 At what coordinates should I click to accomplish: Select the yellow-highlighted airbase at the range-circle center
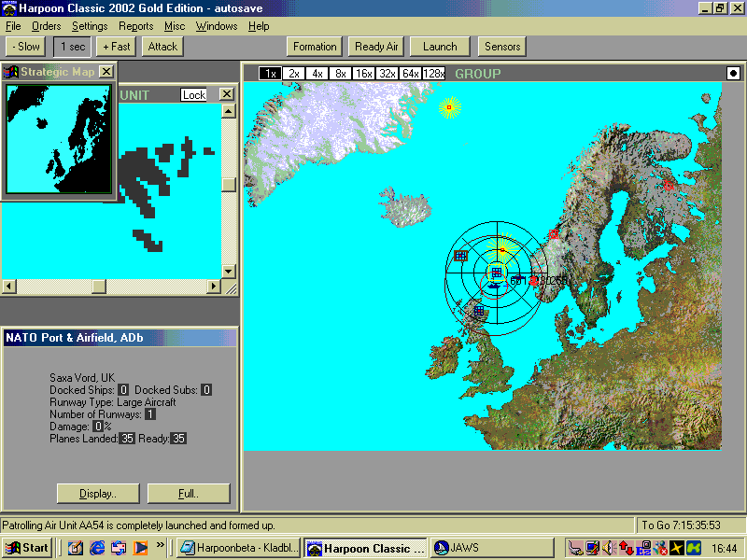point(497,273)
